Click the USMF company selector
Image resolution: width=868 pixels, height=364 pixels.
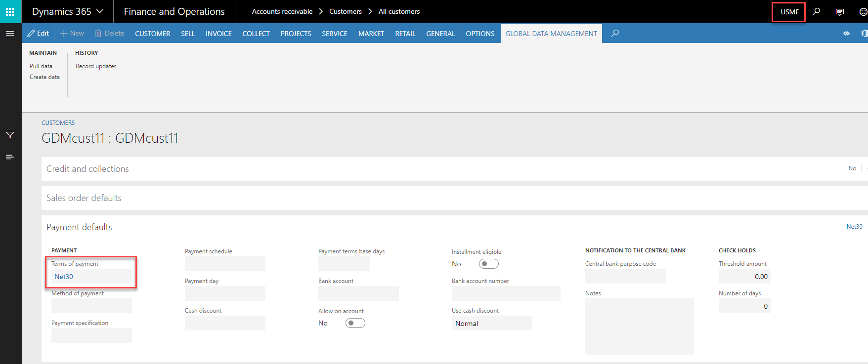789,12
